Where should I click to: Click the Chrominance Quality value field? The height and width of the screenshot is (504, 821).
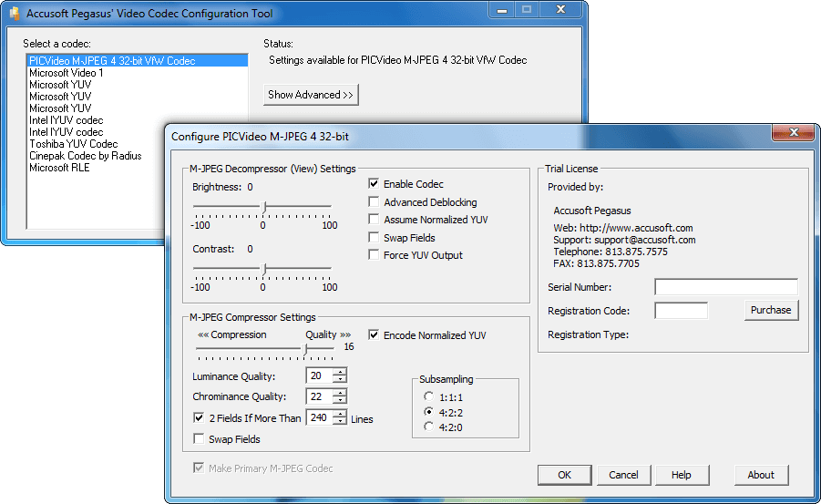coord(320,396)
